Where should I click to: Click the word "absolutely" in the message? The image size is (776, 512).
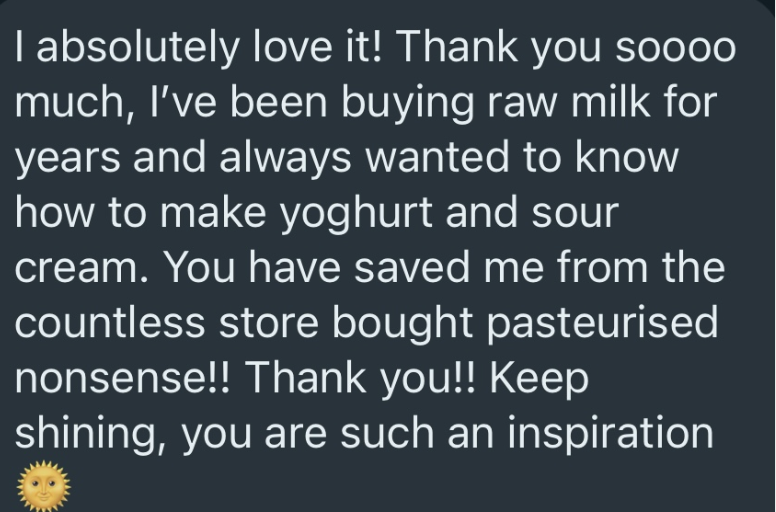point(138,48)
